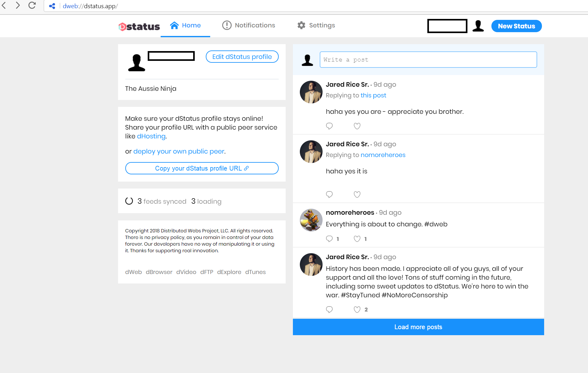Reply to 'haha yes it is' post
The height and width of the screenshot is (373, 588).
[329, 195]
